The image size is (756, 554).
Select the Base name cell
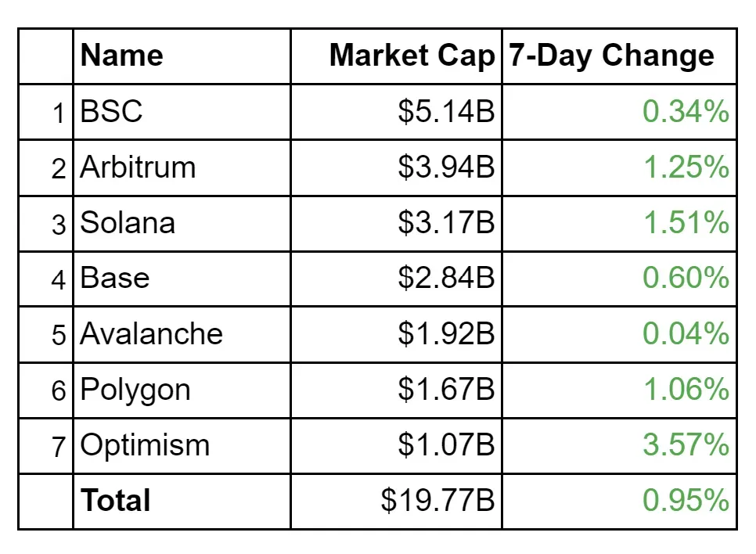point(115,279)
